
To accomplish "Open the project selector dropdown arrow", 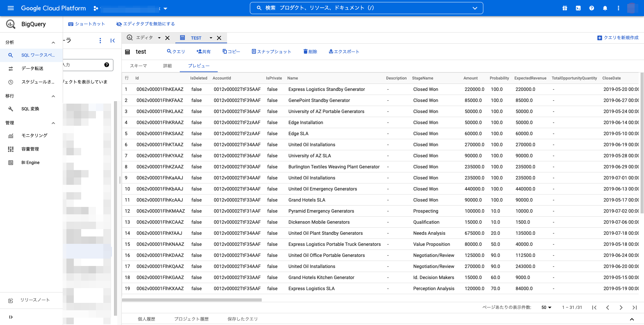I will [165, 9].
